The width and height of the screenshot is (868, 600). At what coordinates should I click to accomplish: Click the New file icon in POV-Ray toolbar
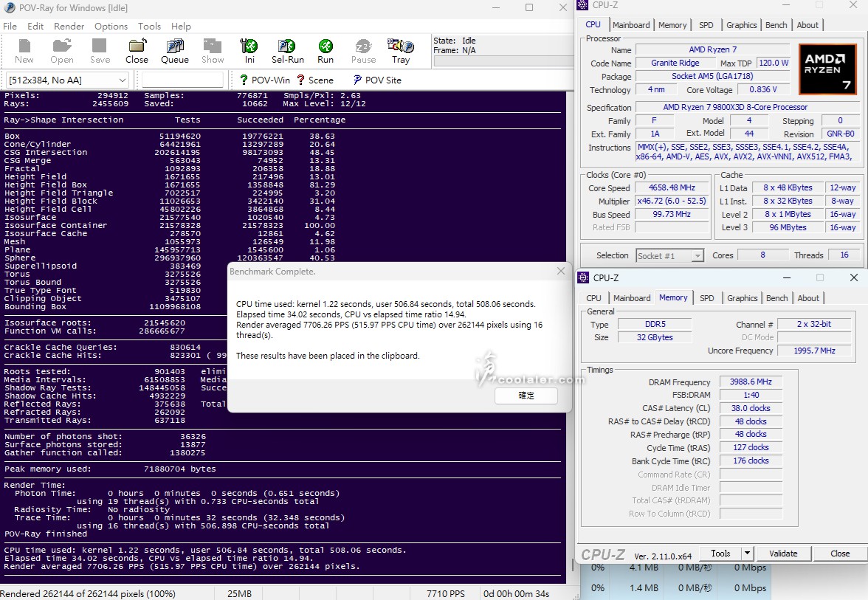point(24,52)
